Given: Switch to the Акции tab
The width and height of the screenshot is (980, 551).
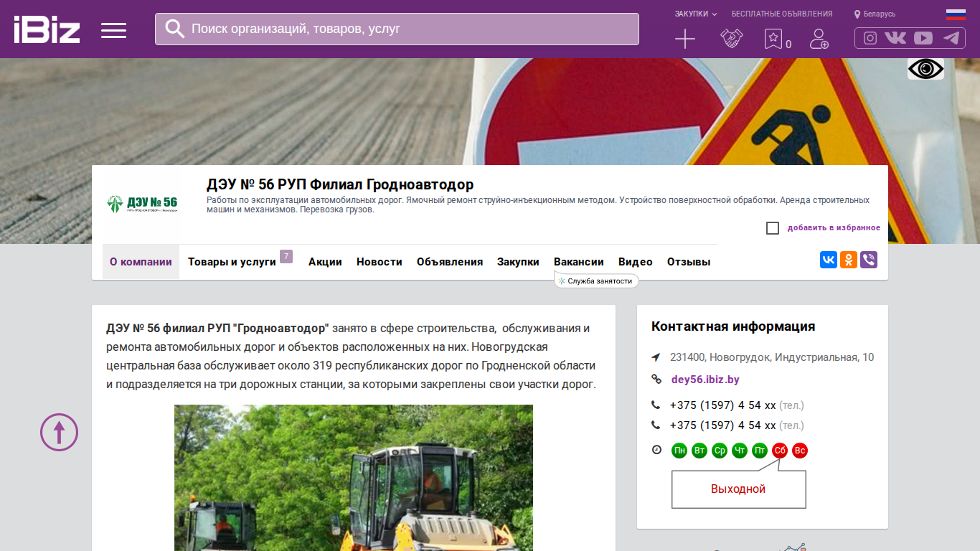Looking at the screenshot, I should pos(325,262).
